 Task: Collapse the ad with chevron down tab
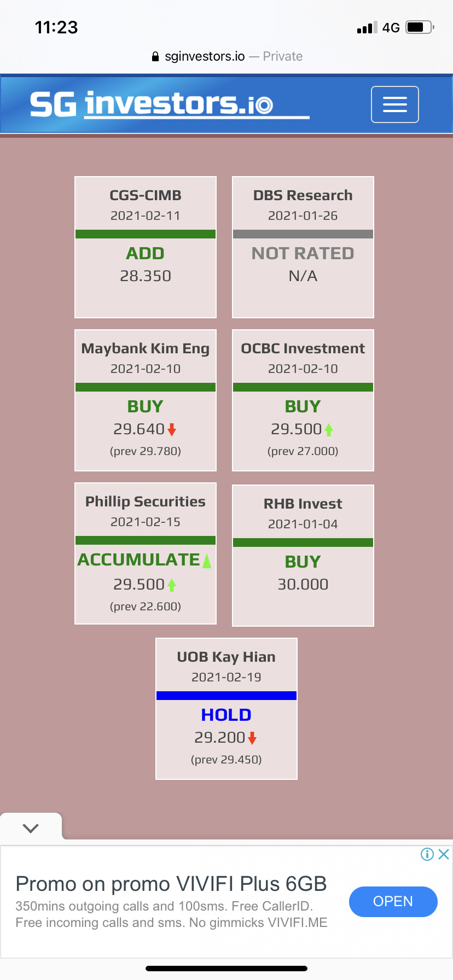(x=31, y=828)
